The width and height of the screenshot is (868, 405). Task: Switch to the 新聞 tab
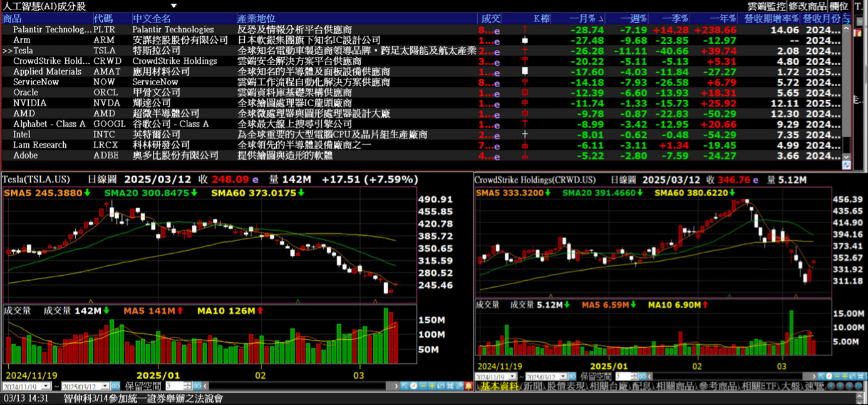532,386
